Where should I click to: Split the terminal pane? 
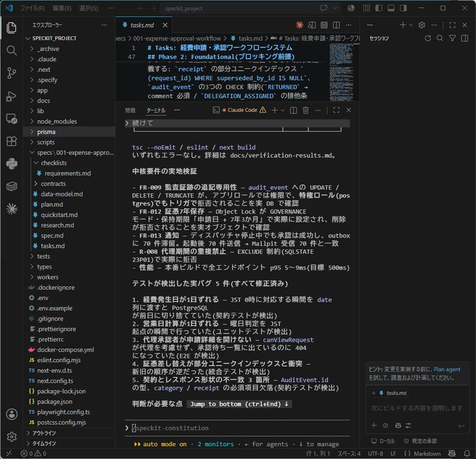pos(293,110)
